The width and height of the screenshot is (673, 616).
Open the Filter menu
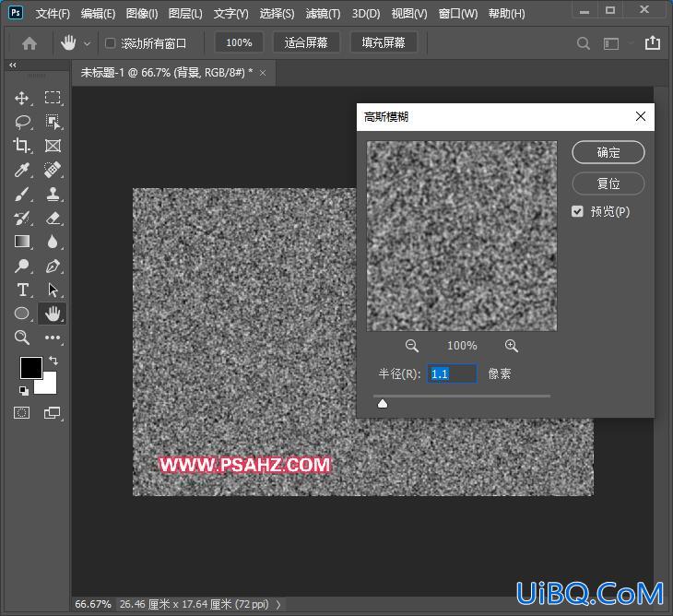point(323,14)
